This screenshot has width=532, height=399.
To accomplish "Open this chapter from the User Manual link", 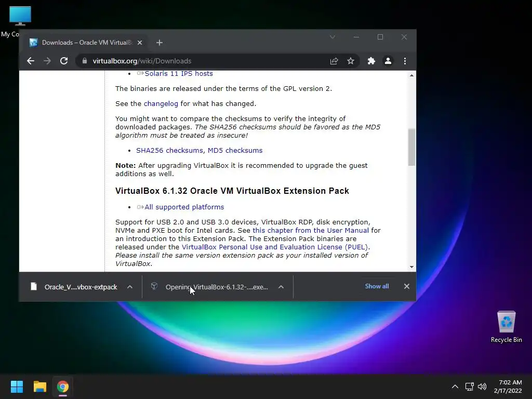I will [311, 230].
